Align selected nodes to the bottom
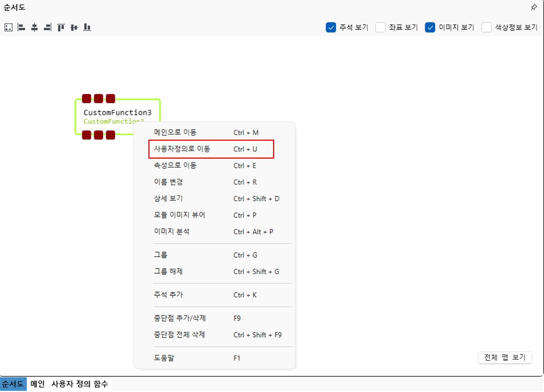 (87, 27)
